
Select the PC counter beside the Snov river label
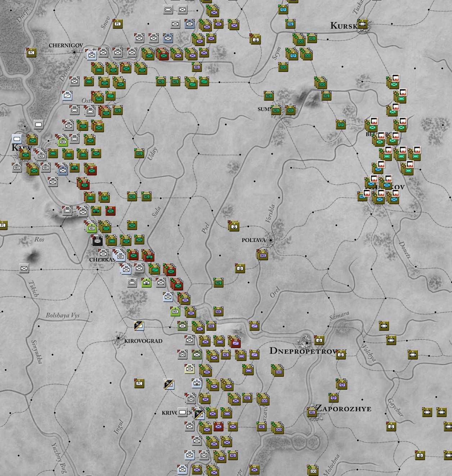(117, 24)
